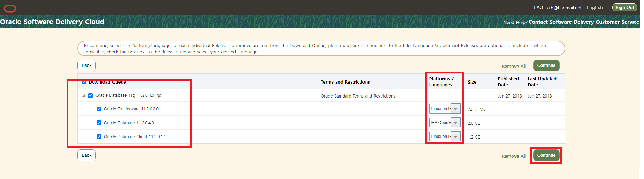The image size is (644, 179).
Task: Click the Published Date column header
Action: (x=508, y=82)
